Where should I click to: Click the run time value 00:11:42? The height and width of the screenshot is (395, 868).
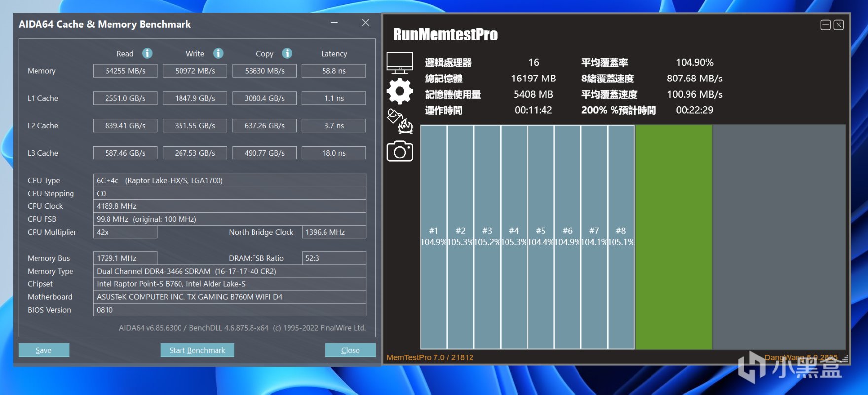[x=534, y=110]
